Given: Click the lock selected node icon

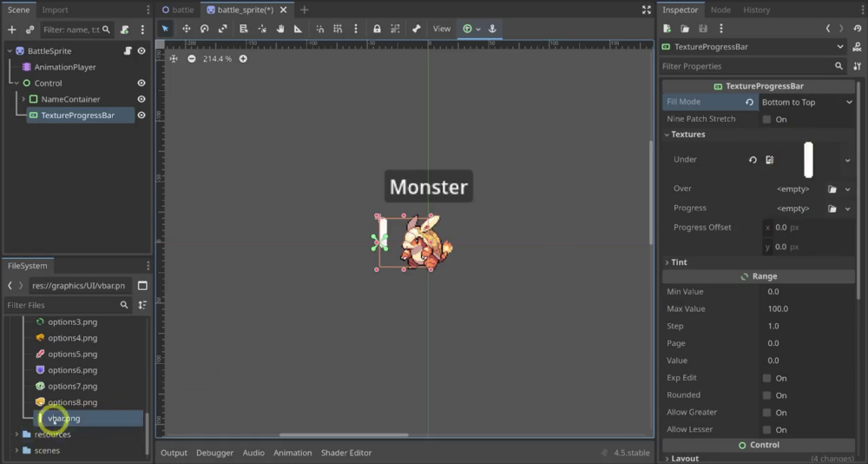Looking at the screenshot, I should point(377,29).
